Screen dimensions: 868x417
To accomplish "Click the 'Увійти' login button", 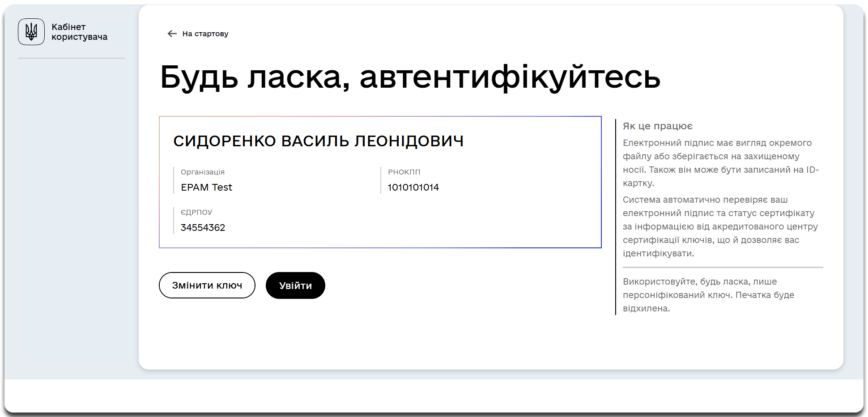I will pos(295,285).
